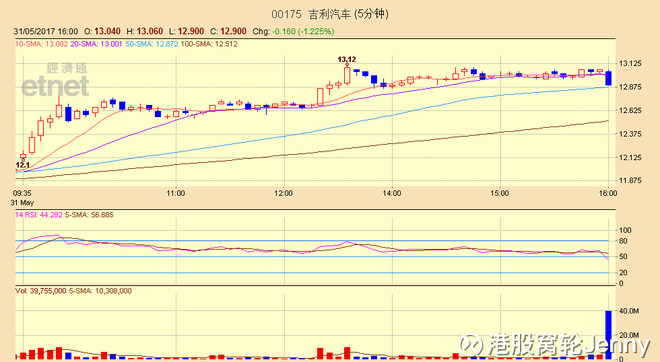Select the 14 RSI: 44.282 legend

(39, 215)
